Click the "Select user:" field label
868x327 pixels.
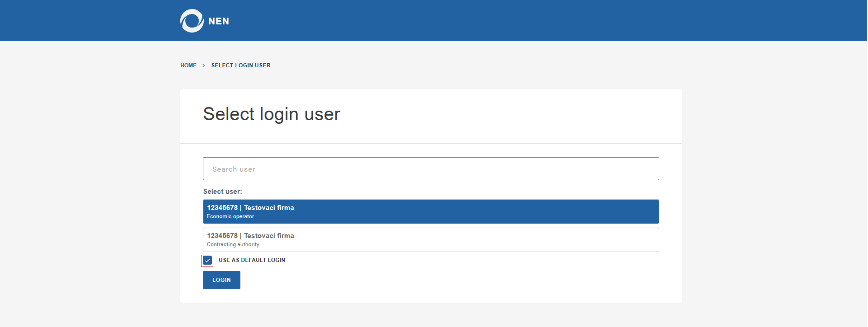click(222, 192)
